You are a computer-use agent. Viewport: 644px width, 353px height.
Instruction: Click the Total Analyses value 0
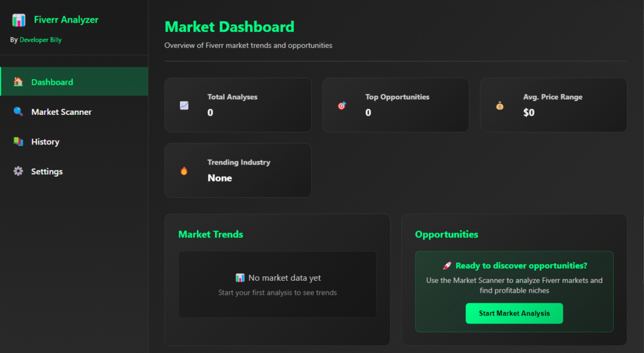click(210, 112)
